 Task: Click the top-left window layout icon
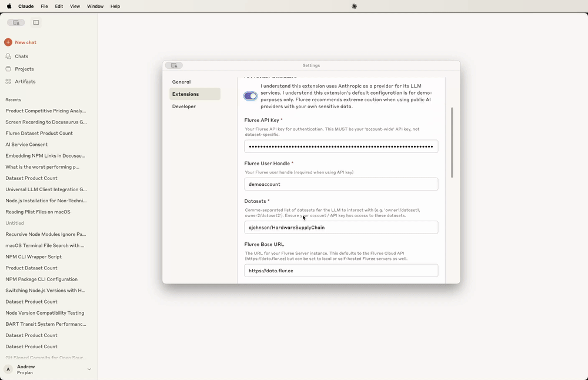point(16,22)
